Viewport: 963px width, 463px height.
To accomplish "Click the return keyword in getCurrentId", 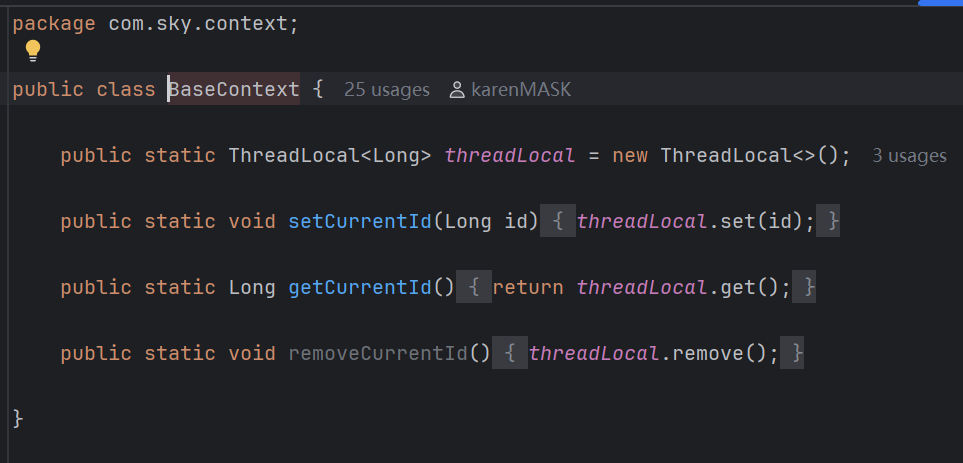I will pyautogui.click(x=528, y=287).
